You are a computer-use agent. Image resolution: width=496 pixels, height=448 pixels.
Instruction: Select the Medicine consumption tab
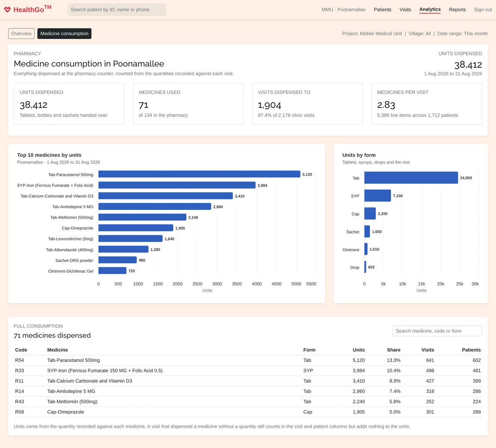[x=64, y=34]
